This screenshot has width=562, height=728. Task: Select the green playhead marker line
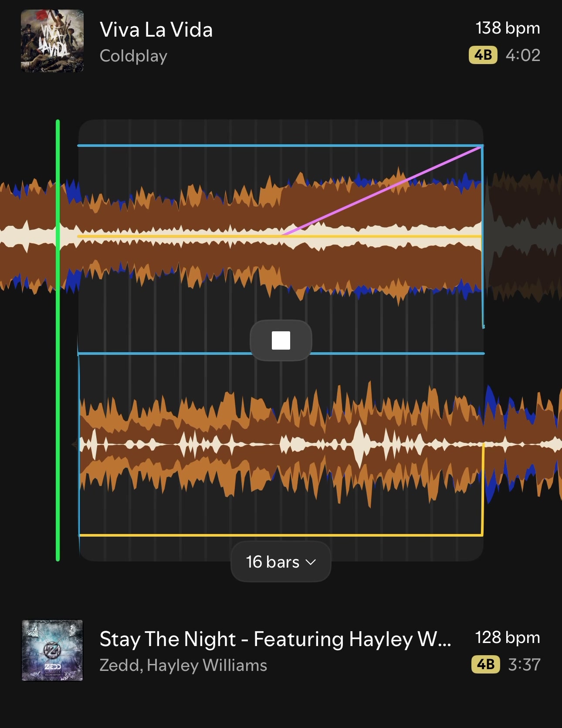pyautogui.click(x=58, y=340)
